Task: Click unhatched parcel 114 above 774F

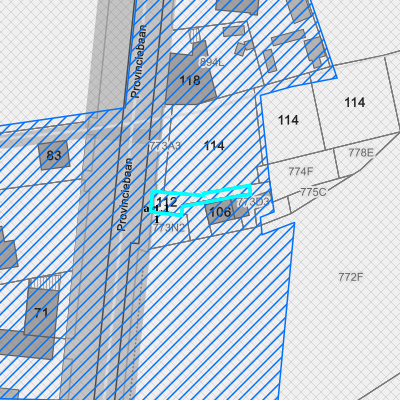Action: [288, 120]
